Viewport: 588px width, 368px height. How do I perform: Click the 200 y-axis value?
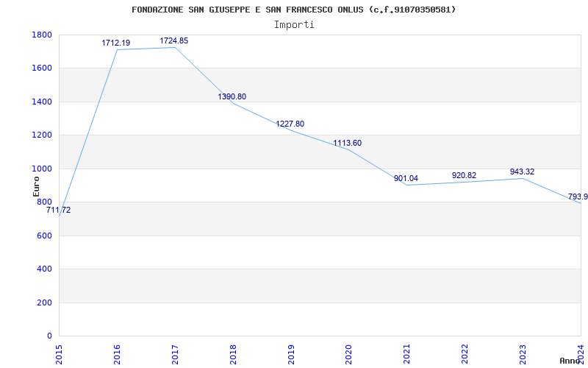[44, 302]
